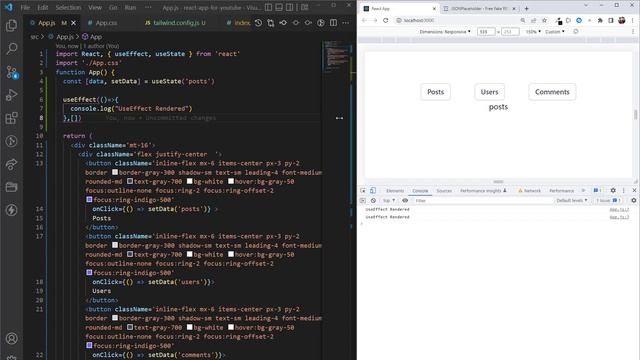The image size is (640, 360).
Task: Click the lightning bolt icon in activity bar
Action: tap(11, 210)
